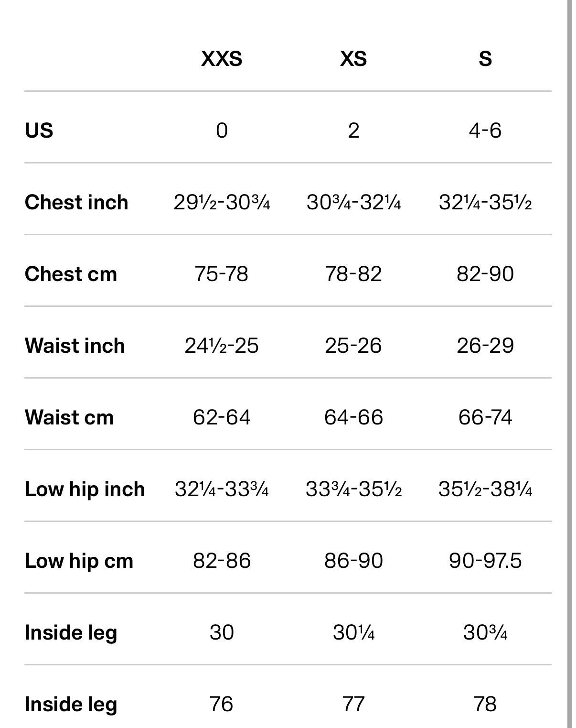Click the XXS inside leg value 76
The width and height of the screenshot is (576, 728).
click(x=222, y=704)
